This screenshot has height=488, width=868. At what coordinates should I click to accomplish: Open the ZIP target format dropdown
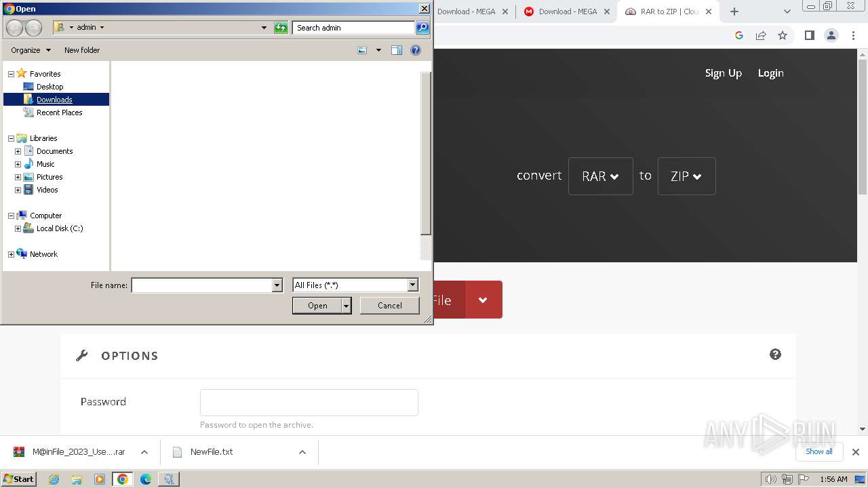click(x=686, y=176)
